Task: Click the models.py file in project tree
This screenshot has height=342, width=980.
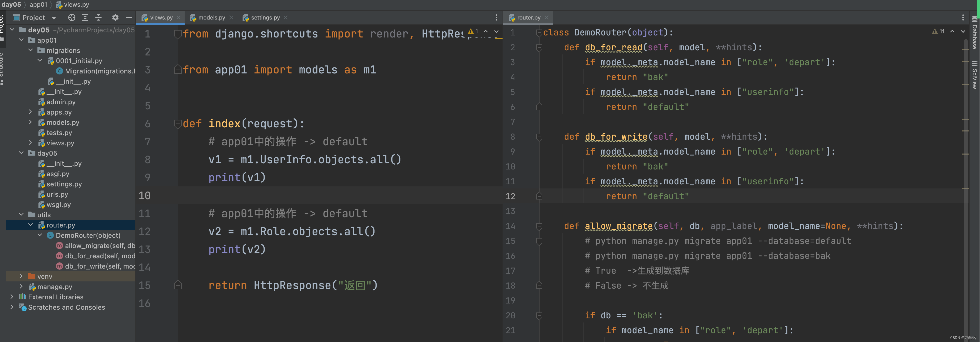Action: [x=63, y=123]
